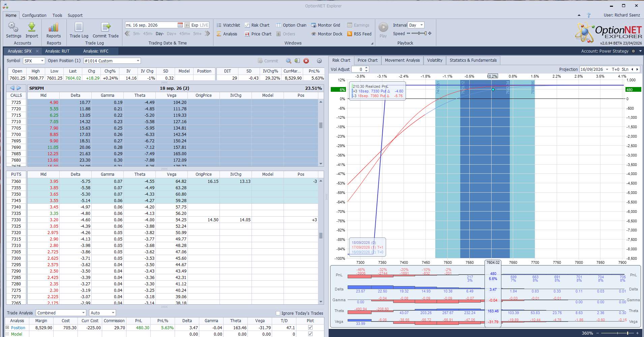Viewport: 644px width, 337px height.
Task: Open analysis settings gear icon
Action: coord(319,61)
